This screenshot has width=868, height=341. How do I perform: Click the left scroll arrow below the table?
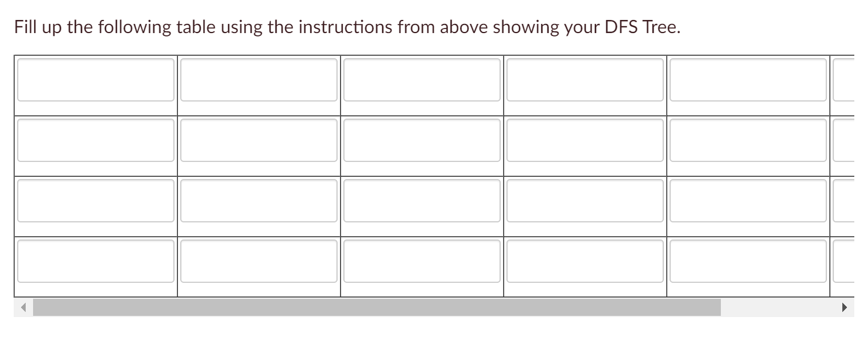[x=23, y=307]
